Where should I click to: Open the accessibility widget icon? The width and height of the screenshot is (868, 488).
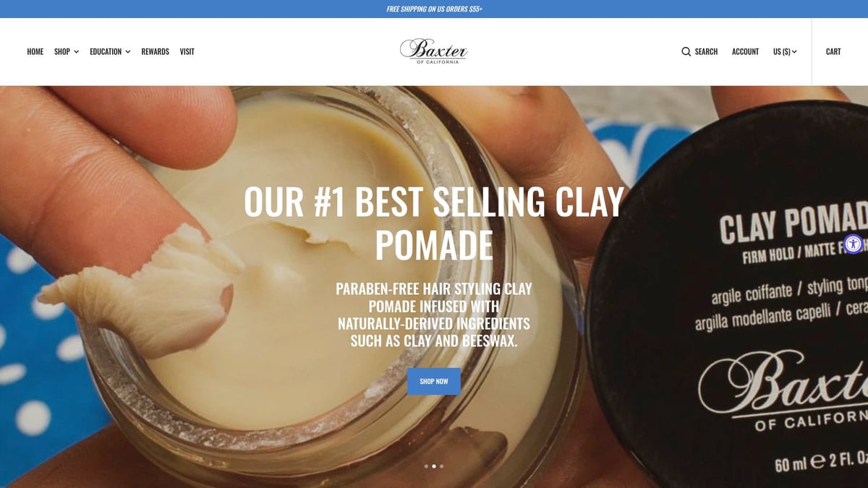pyautogui.click(x=854, y=244)
